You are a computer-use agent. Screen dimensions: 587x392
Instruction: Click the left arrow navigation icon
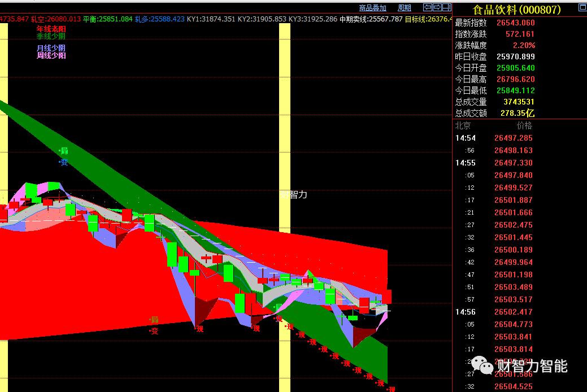428,7
